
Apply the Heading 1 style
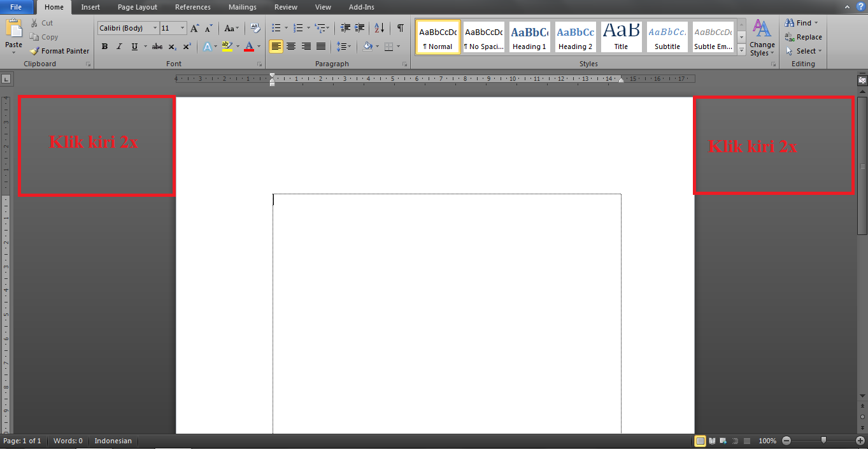[529, 36]
